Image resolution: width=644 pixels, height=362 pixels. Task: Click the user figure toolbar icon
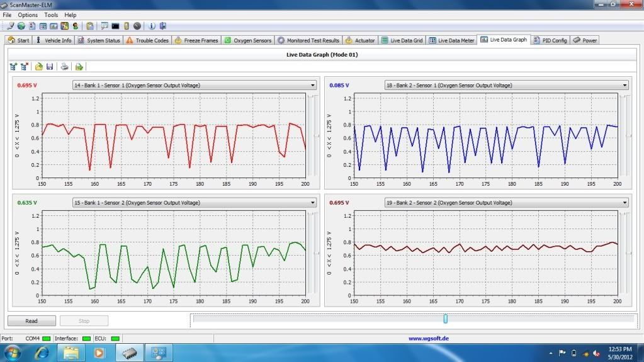click(75, 26)
